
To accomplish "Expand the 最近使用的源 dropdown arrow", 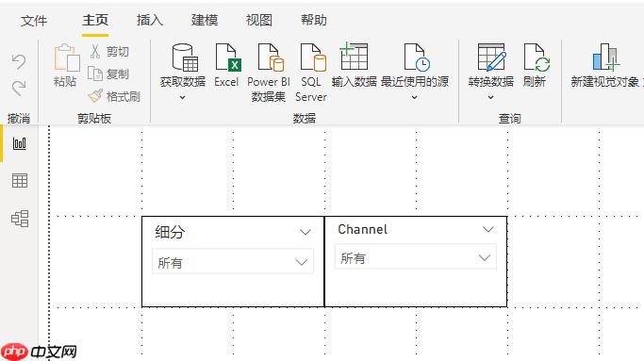I will [415, 97].
